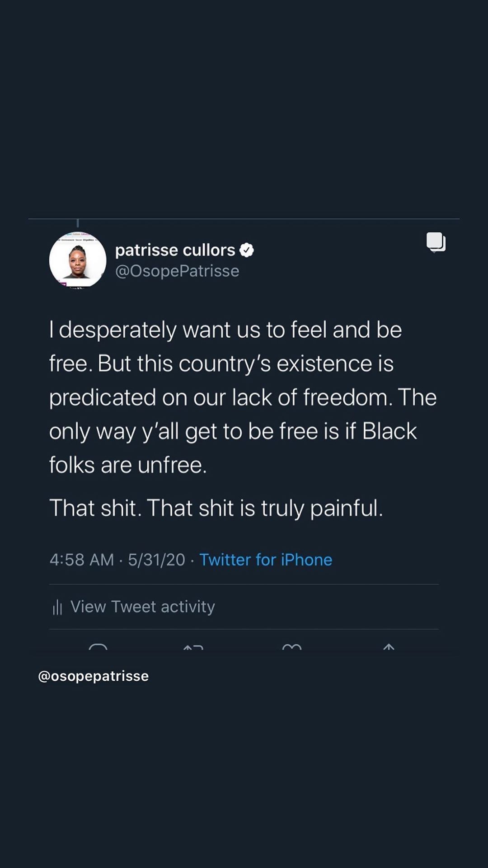
Task: Tap the retweet arrows icon
Action: click(193, 648)
